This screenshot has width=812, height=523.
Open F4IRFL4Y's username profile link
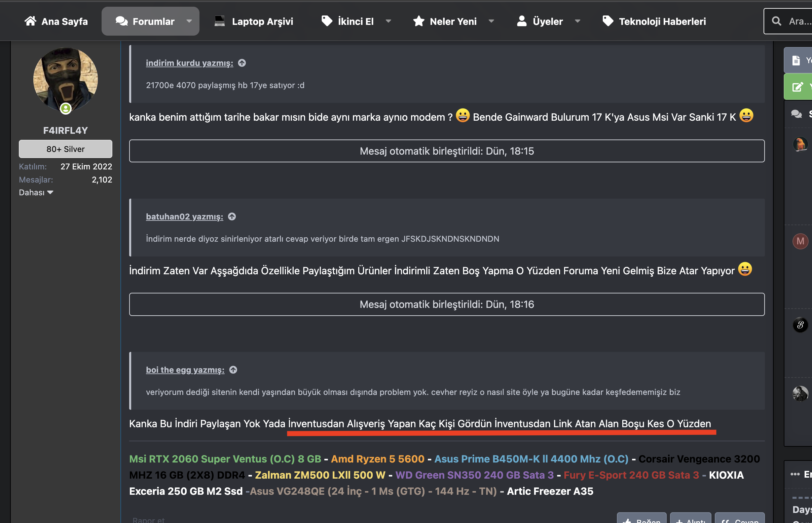point(65,130)
